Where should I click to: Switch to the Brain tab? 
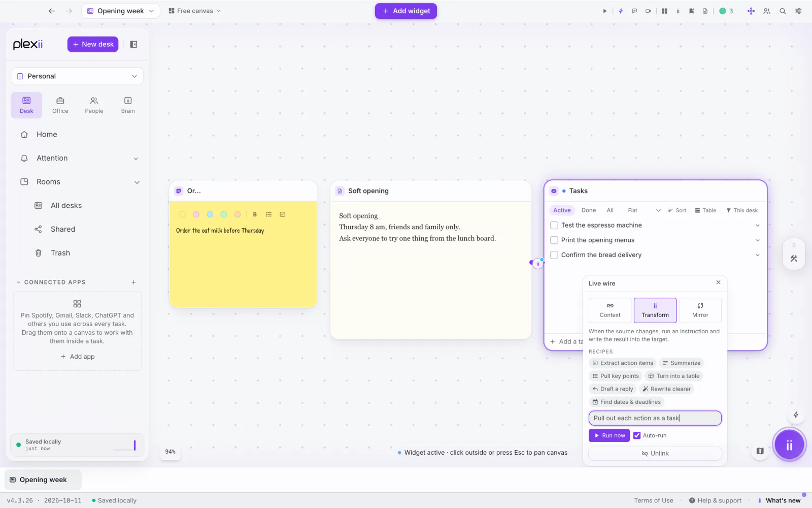pyautogui.click(x=128, y=105)
